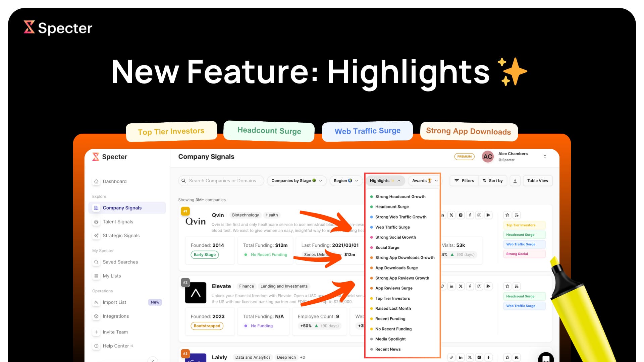Select the Headcount Surge highlight filter
Image resolution: width=644 pixels, height=362 pixels.
392,206
